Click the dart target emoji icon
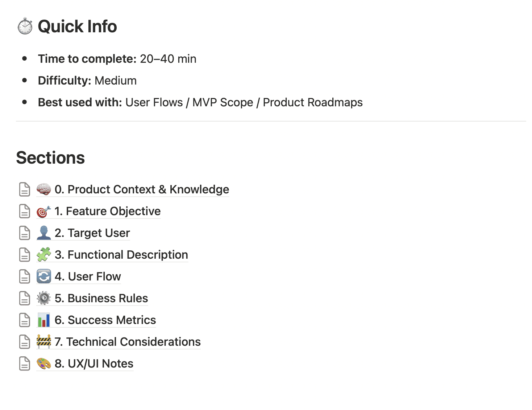The image size is (532, 410). pos(44,211)
